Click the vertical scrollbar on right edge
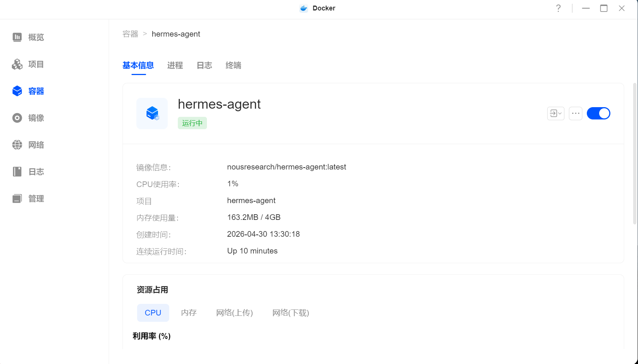The height and width of the screenshot is (364, 638). click(635, 153)
